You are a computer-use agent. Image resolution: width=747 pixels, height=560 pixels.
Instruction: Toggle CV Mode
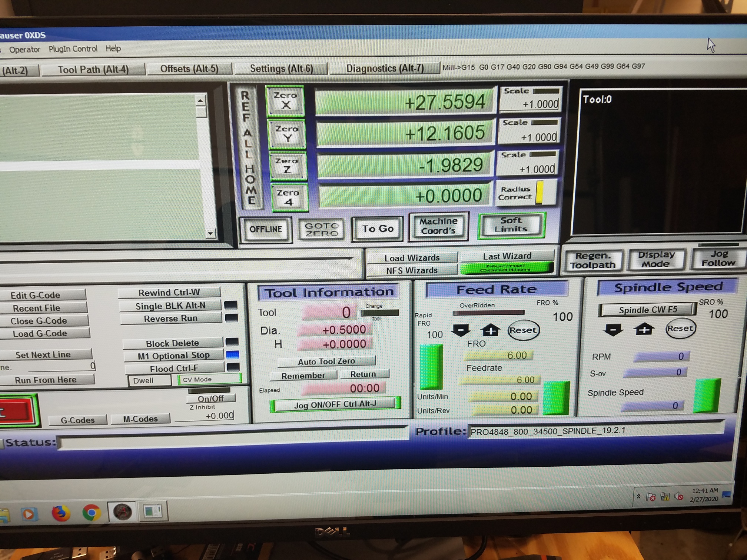(x=209, y=379)
